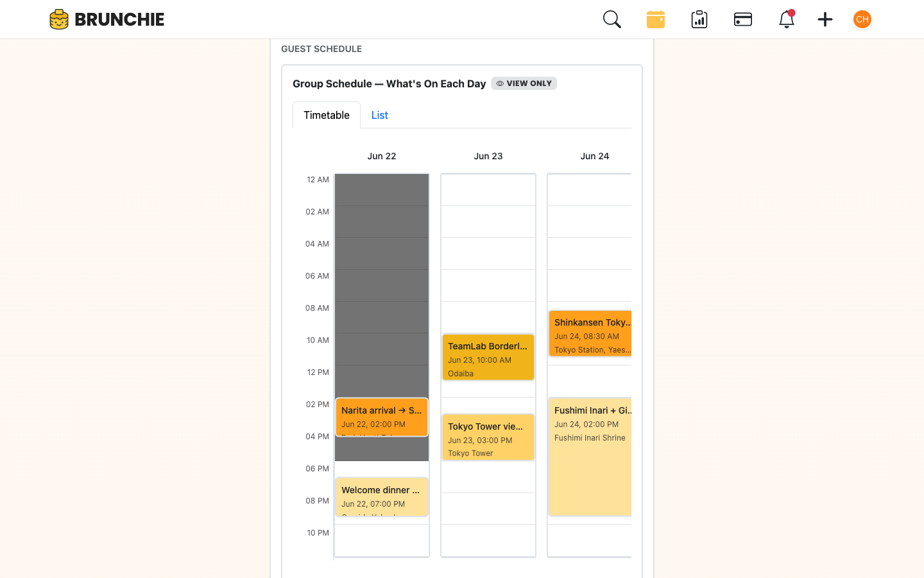The width and height of the screenshot is (924, 578).
Task: Click the 10 AM time label
Action: point(318,340)
